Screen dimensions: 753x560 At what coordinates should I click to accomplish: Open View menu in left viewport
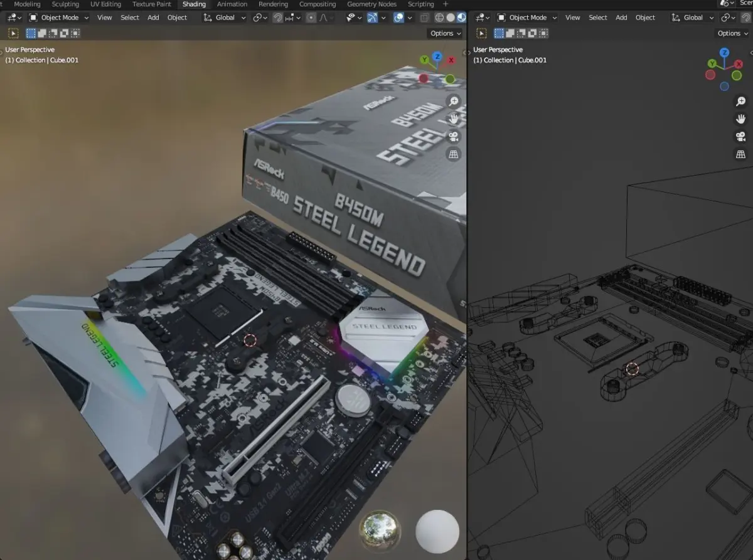click(x=105, y=18)
